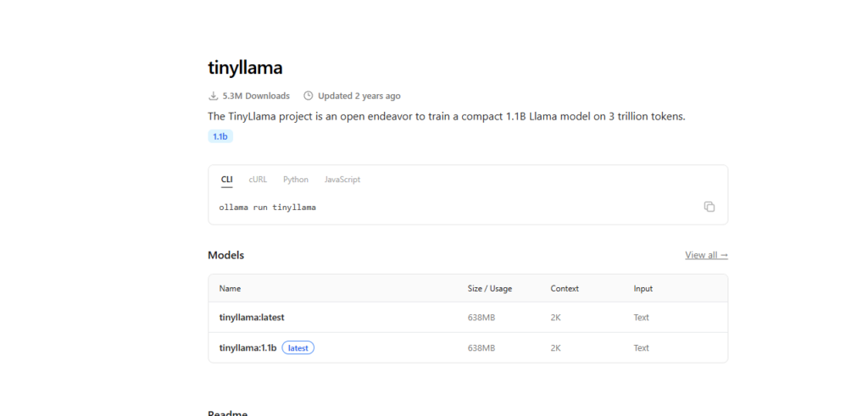Image resolution: width=868 pixels, height=416 pixels.
Task: Click the 5.3M Downloads text
Action: [x=256, y=96]
